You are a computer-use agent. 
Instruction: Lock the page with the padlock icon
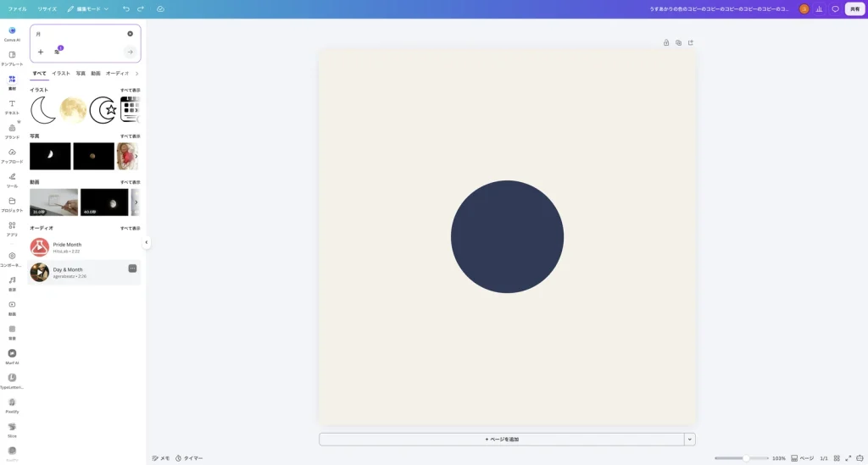[666, 42]
